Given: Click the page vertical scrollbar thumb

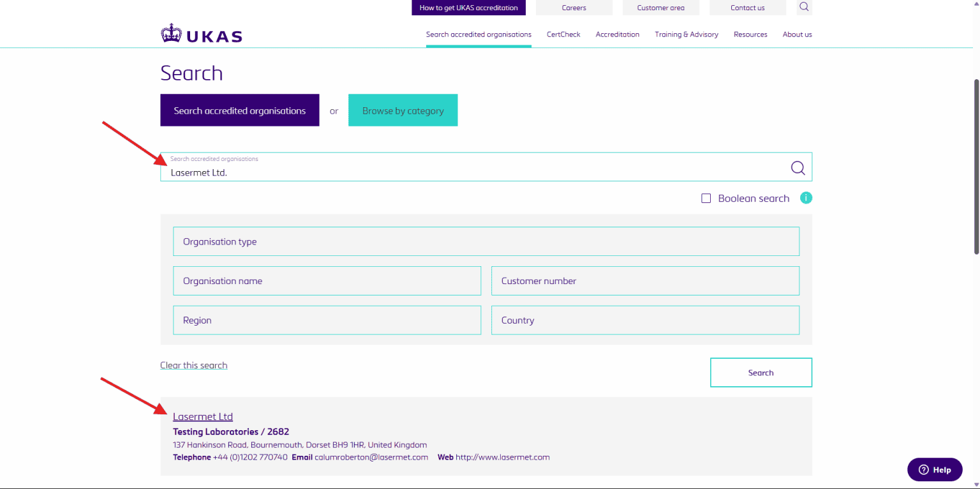Looking at the screenshot, I should point(976,166).
